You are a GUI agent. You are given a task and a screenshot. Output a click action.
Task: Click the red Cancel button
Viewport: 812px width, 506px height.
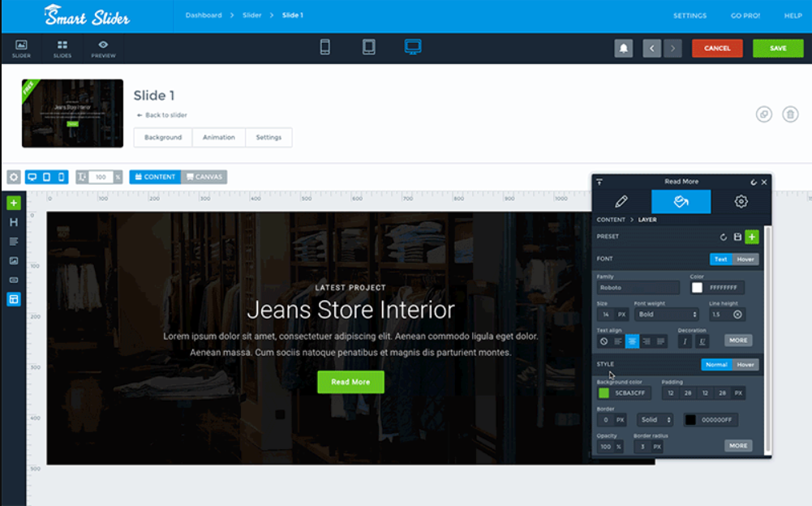coord(717,48)
